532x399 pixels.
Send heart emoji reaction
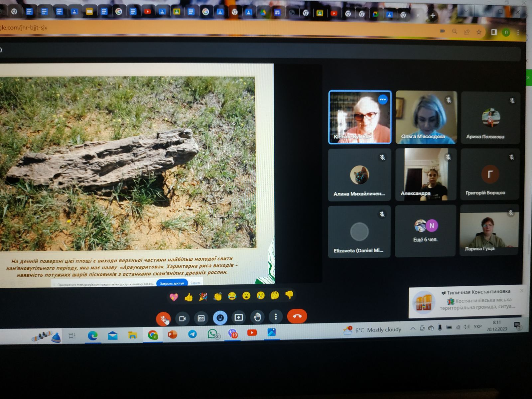pos(174,297)
